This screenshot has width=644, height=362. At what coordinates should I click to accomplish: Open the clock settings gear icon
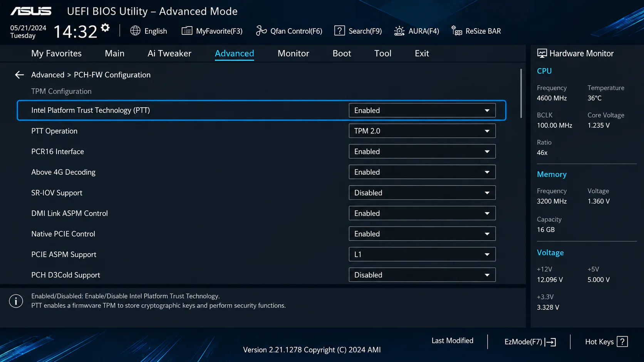(105, 28)
